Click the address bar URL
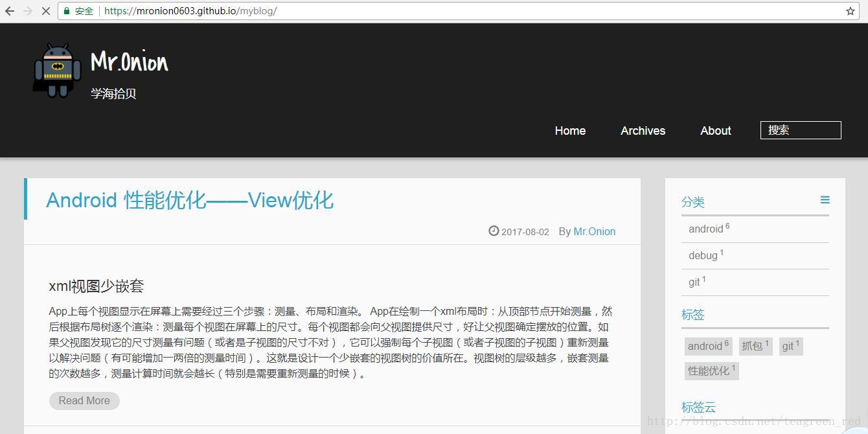 (x=190, y=11)
